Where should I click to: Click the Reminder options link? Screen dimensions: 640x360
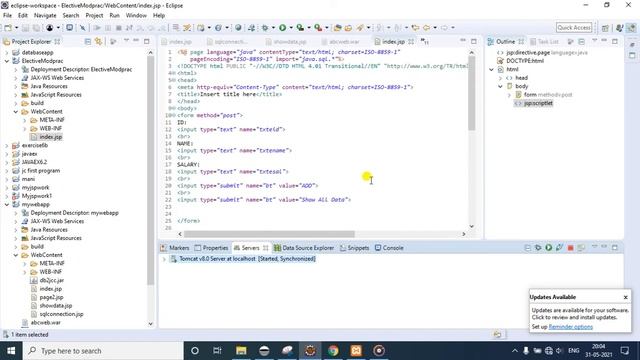[571, 327]
